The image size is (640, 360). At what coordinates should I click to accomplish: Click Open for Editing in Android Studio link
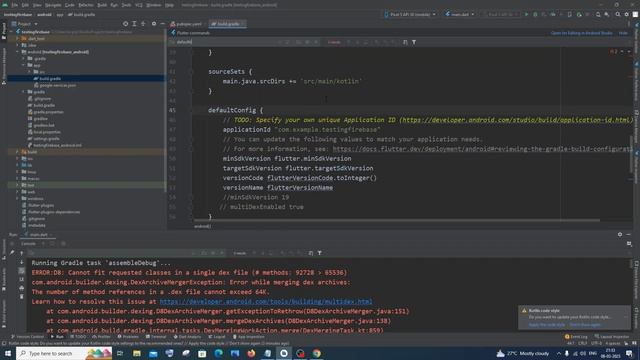click(x=582, y=33)
